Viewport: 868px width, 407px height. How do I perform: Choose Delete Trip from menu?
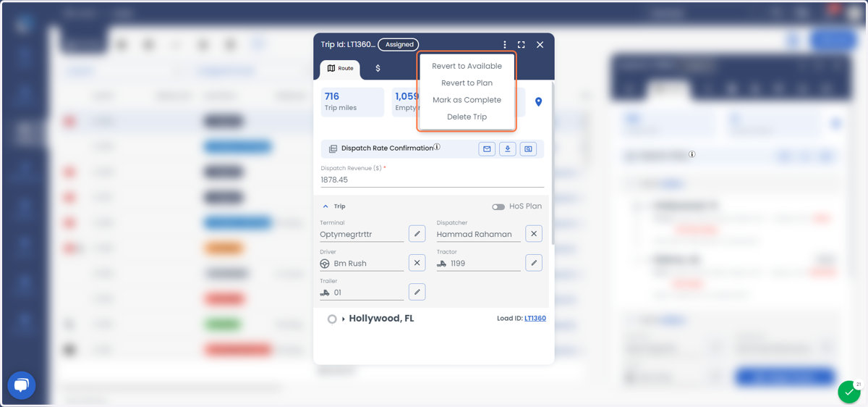(467, 117)
